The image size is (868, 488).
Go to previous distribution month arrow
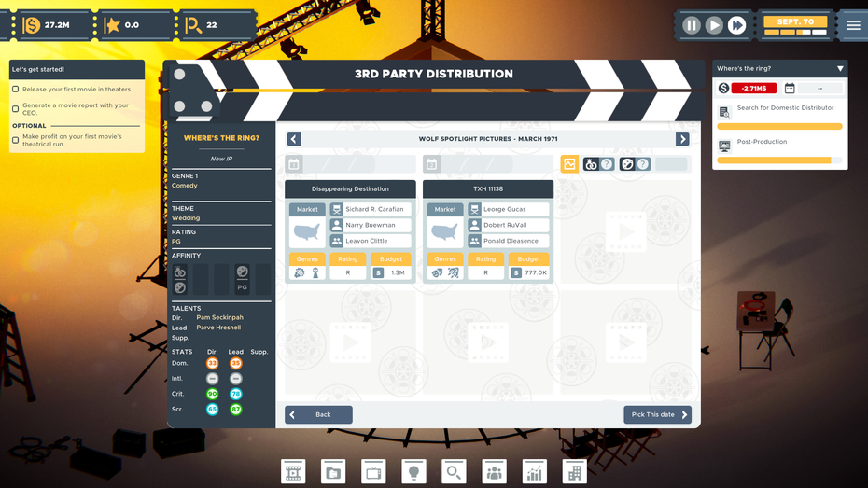click(294, 139)
